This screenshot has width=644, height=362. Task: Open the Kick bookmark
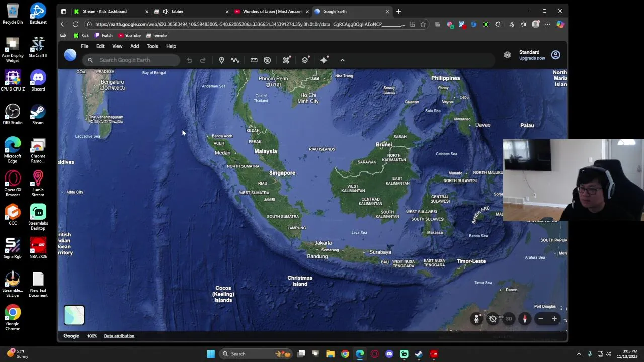(81, 36)
